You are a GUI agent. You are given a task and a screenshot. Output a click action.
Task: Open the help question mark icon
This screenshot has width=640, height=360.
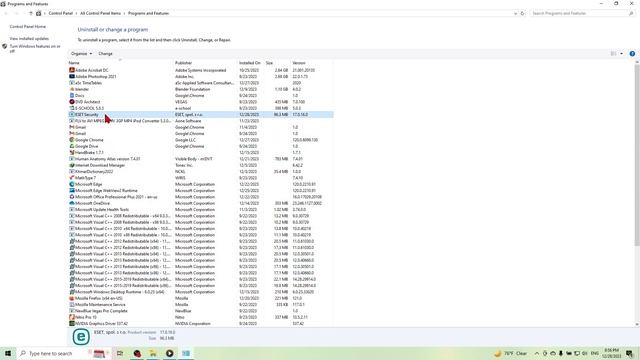(x=632, y=53)
